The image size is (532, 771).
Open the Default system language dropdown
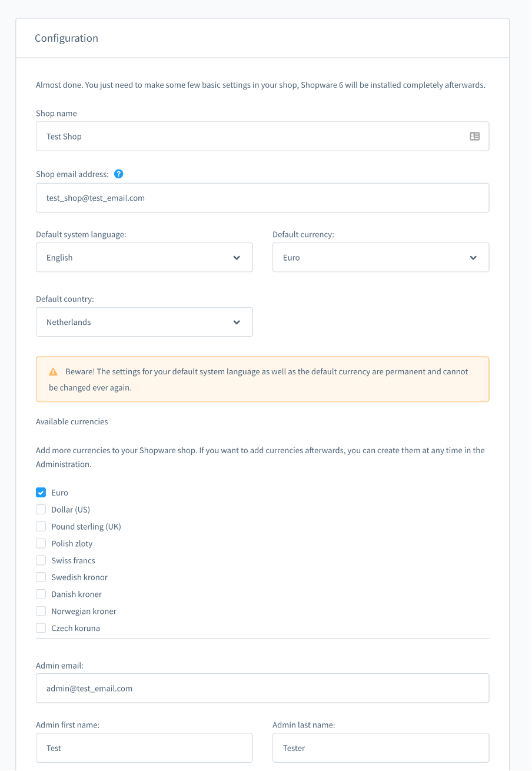tap(144, 257)
